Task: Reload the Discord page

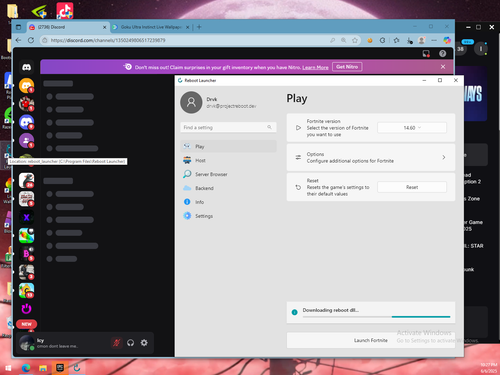Action: click(31, 40)
